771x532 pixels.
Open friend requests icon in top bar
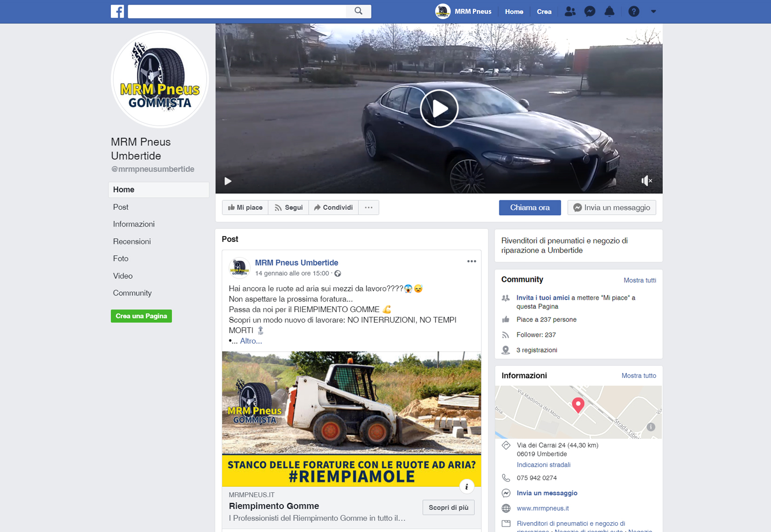point(570,12)
